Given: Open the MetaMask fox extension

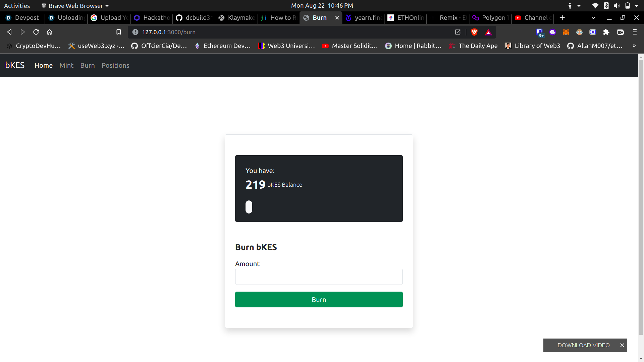Looking at the screenshot, I should pos(566,32).
